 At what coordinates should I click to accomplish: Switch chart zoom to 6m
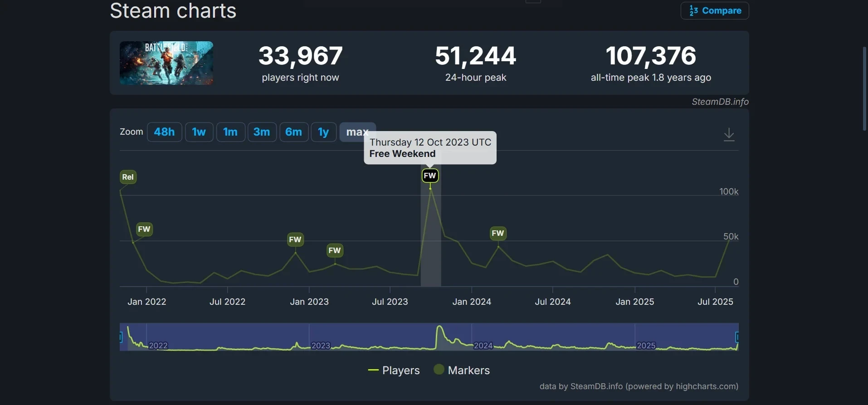click(293, 132)
